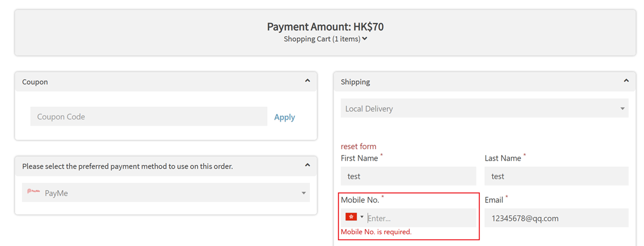Click the 'Mobile No. is required.' error text
This screenshot has width=644, height=246.
coord(376,232)
